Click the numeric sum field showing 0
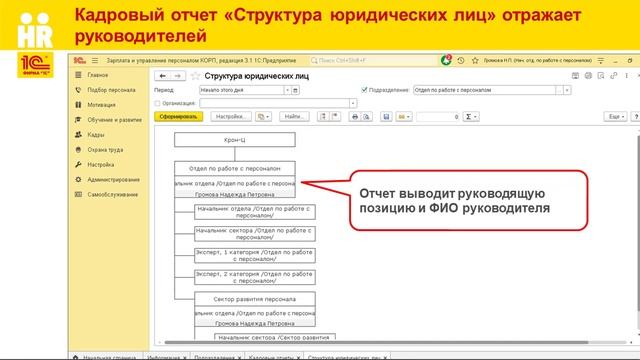640x360 pixels. click(438, 117)
